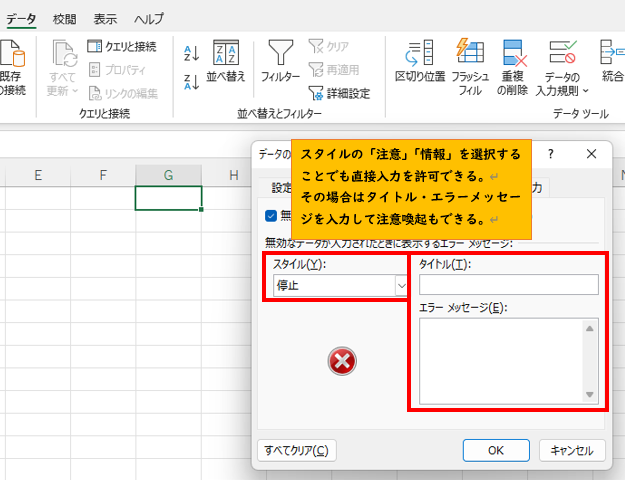Sort descending with the Z-A icon
Image resolution: width=625 pixels, height=480 pixels.
[x=191, y=82]
